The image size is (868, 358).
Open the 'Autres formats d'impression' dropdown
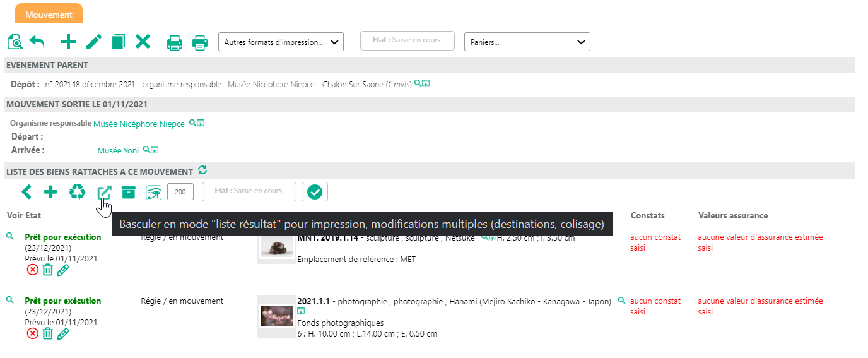click(281, 42)
